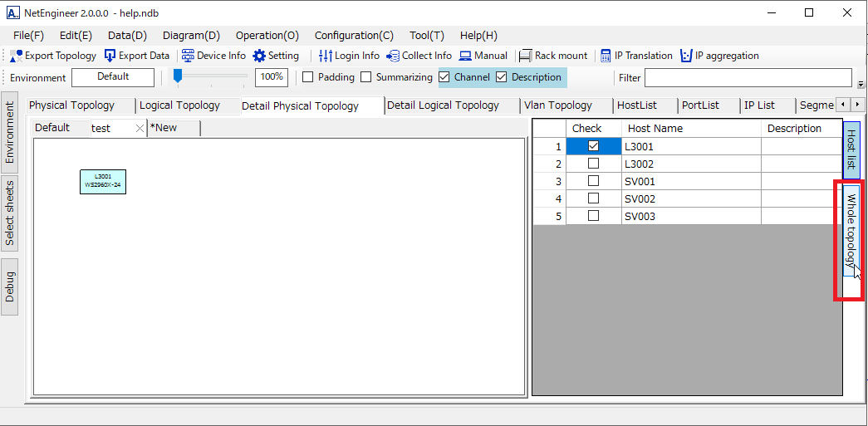Click the IP aggregation icon
This screenshot has width=868, height=426.
click(686, 56)
